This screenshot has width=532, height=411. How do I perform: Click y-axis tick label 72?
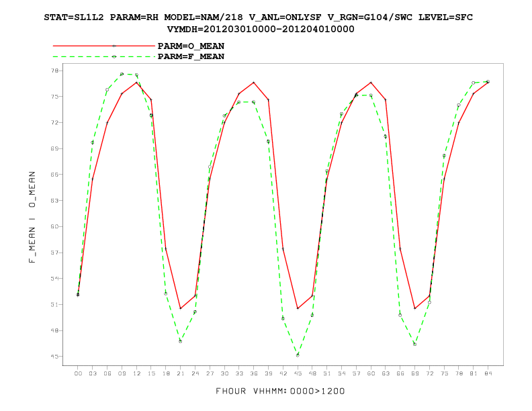tap(54, 122)
